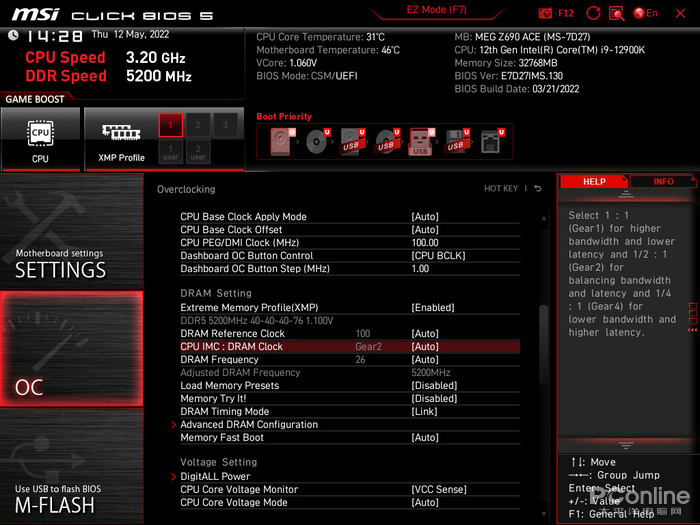Select the USB hard disk boot device icon
Viewport: 700px width, 525px height.
tap(352, 142)
